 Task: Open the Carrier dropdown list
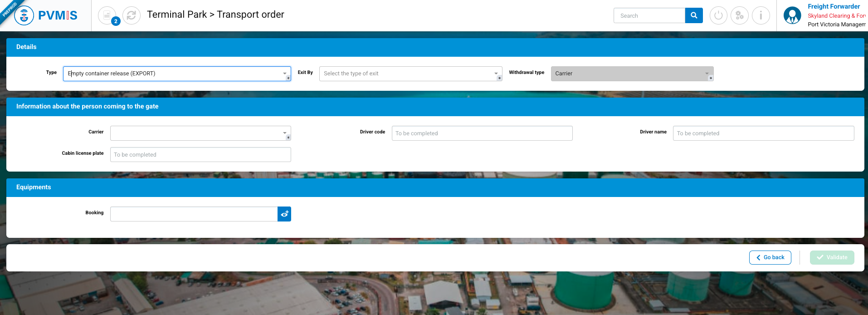[200, 133]
